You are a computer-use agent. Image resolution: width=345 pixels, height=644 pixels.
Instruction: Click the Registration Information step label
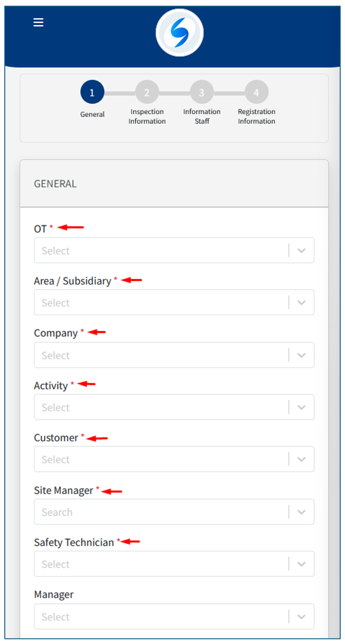click(x=256, y=116)
